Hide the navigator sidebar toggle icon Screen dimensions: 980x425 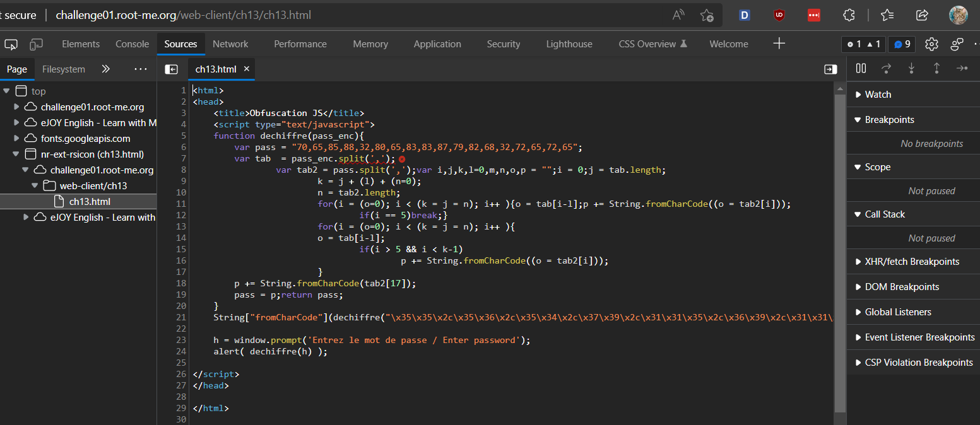click(171, 69)
